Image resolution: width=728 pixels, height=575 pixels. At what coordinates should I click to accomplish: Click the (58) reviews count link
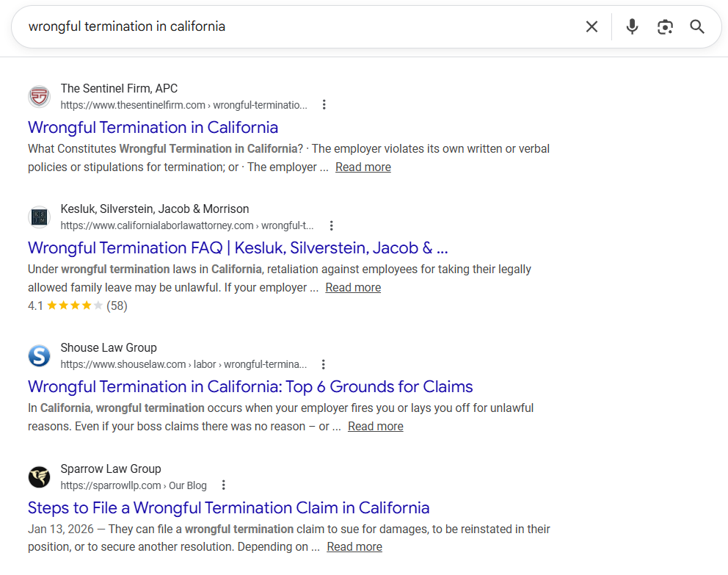click(x=118, y=305)
